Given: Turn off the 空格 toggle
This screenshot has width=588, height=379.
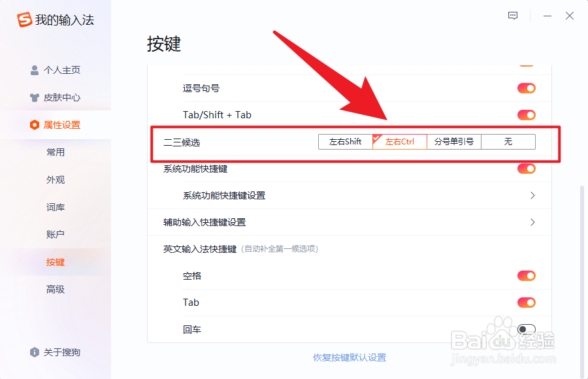Looking at the screenshot, I should click(526, 276).
